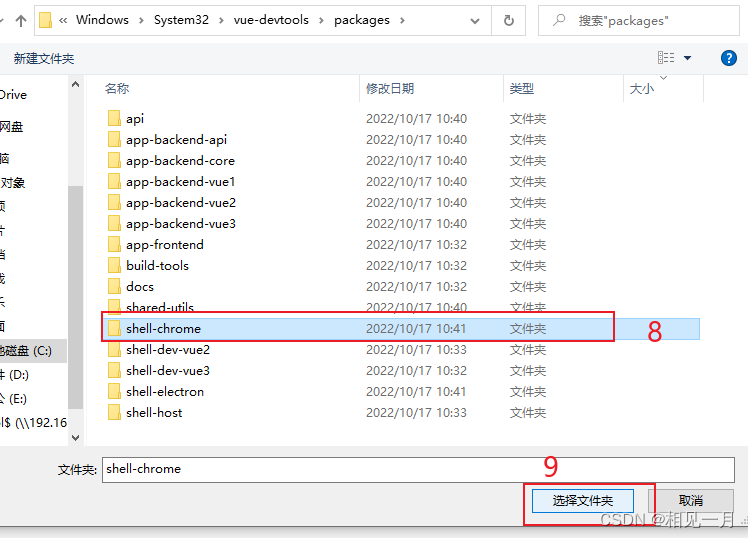The image size is (748, 538).
Task: Select the packages breadcrumb
Action: [x=362, y=20]
